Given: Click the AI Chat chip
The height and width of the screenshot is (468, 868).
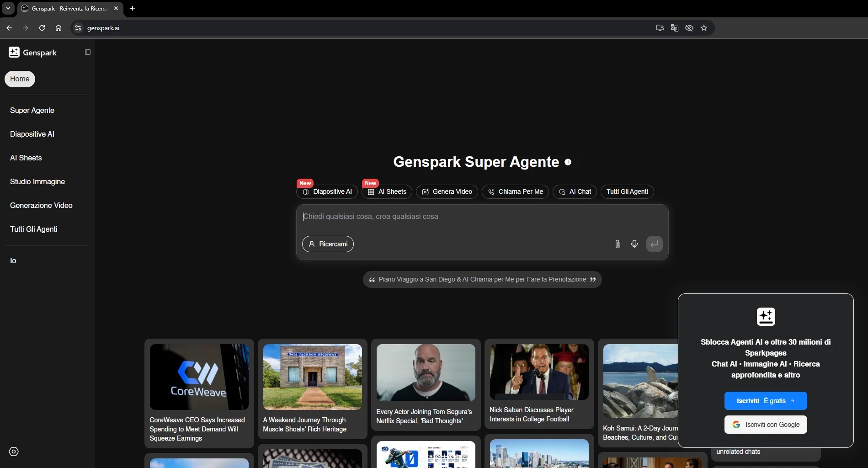Looking at the screenshot, I should click(x=575, y=191).
